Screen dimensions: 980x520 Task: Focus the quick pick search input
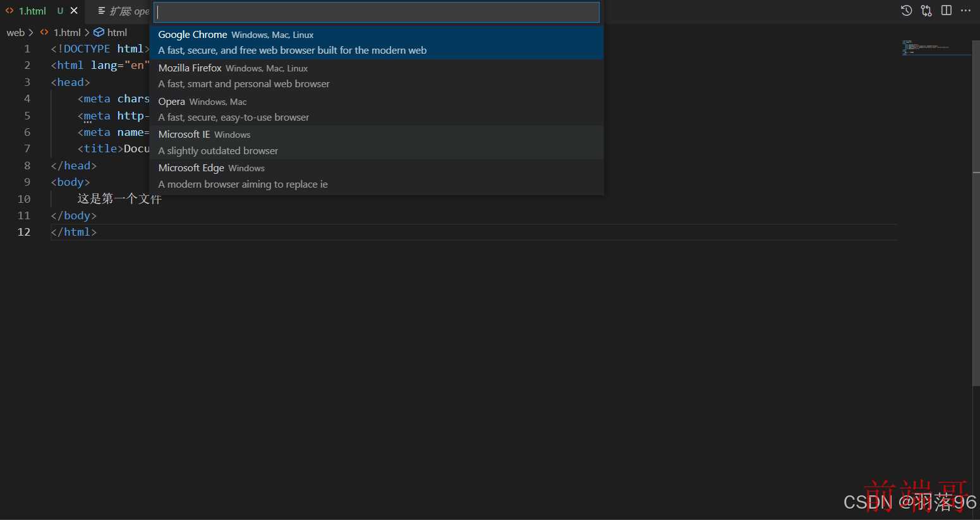click(x=377, y=12)
